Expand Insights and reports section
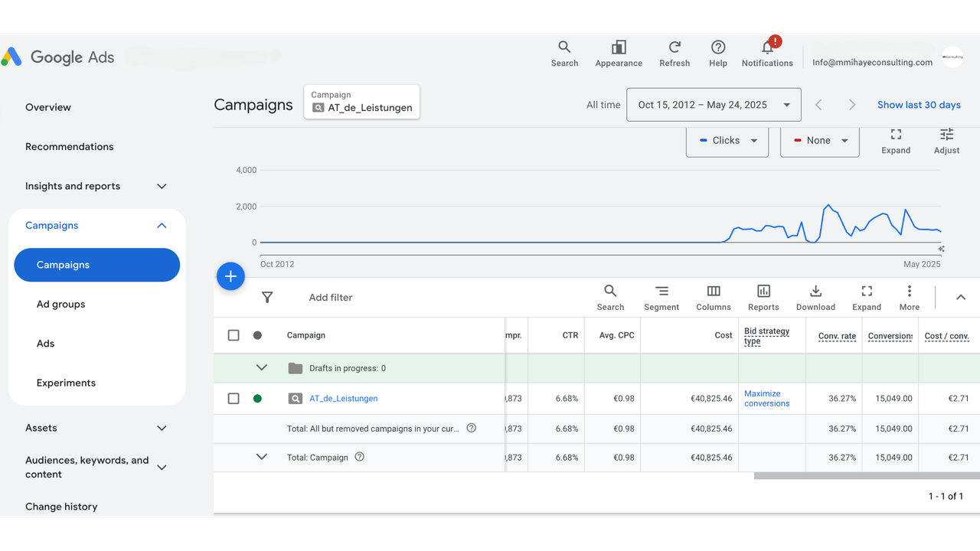The image size is (980, 551). [x=162, y=186]
